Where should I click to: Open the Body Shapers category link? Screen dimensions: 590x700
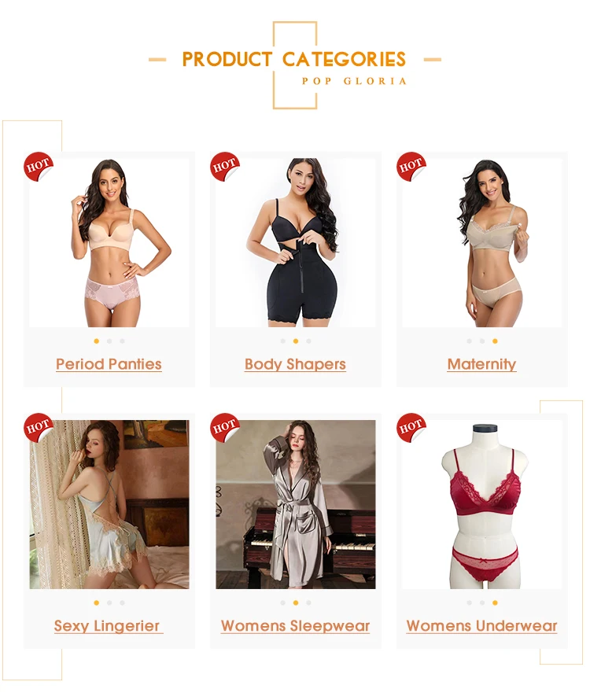(x=295, y=364)
